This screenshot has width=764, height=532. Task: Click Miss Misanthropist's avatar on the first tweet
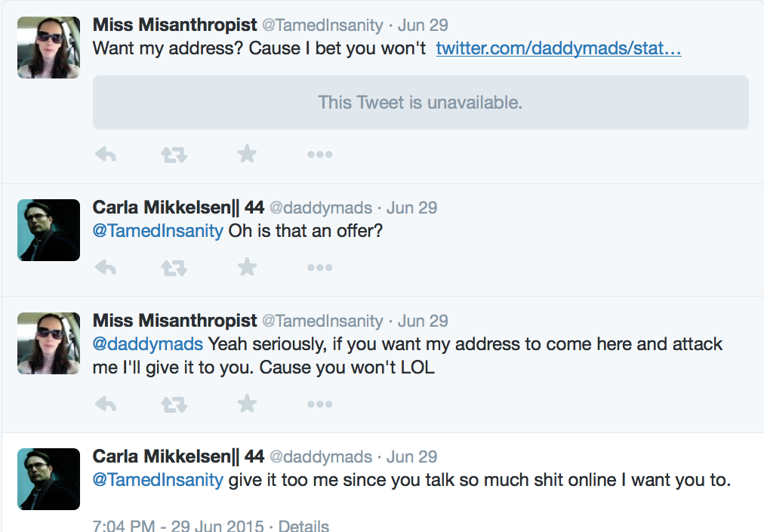point(48,47)
